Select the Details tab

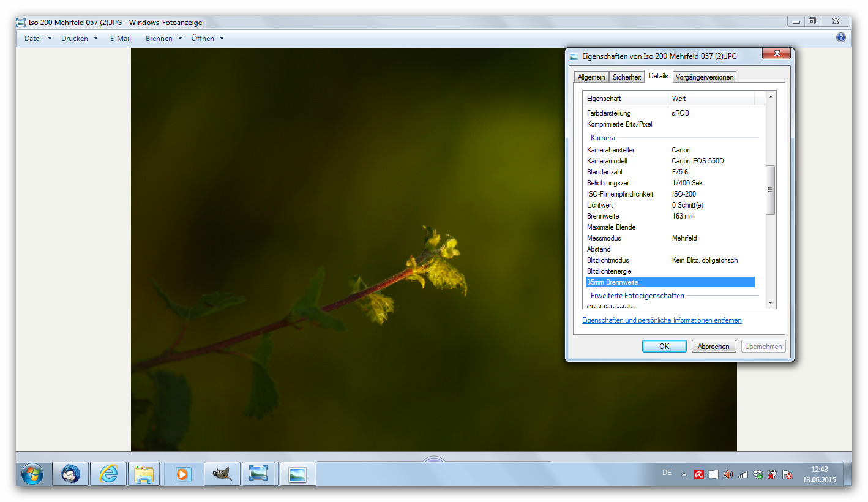[659, 76]
